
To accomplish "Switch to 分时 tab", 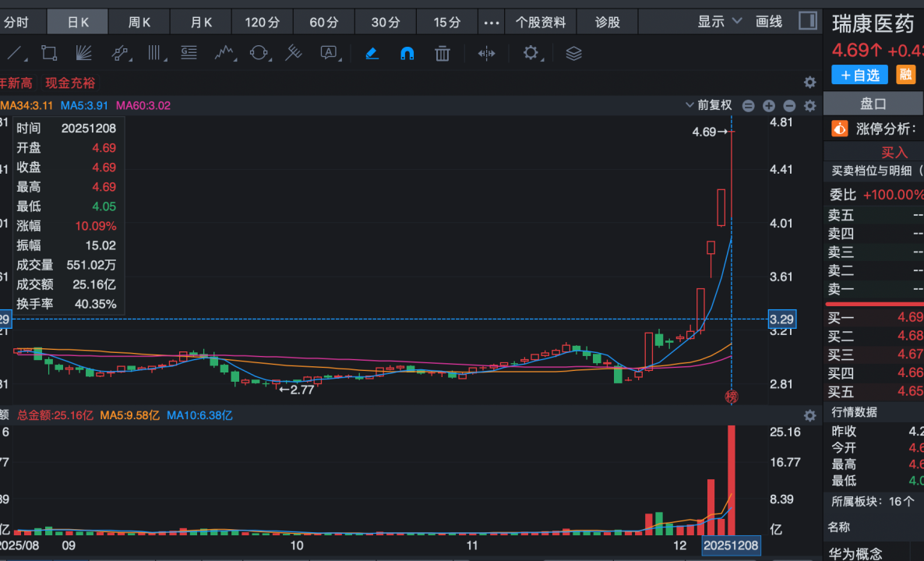I will point(16,23).
